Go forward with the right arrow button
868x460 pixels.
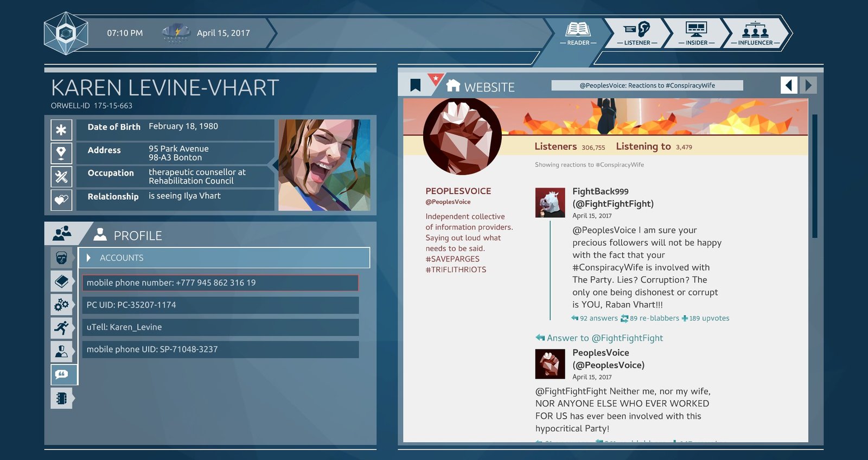[x=808, y=85]
